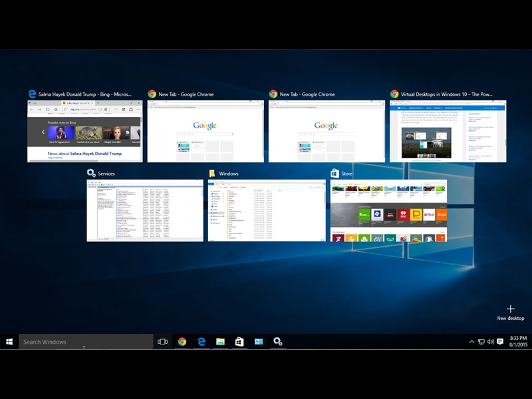Switch to the Services window thumbnail
Screen dimensions: 532x399
(x=145, y=210)
